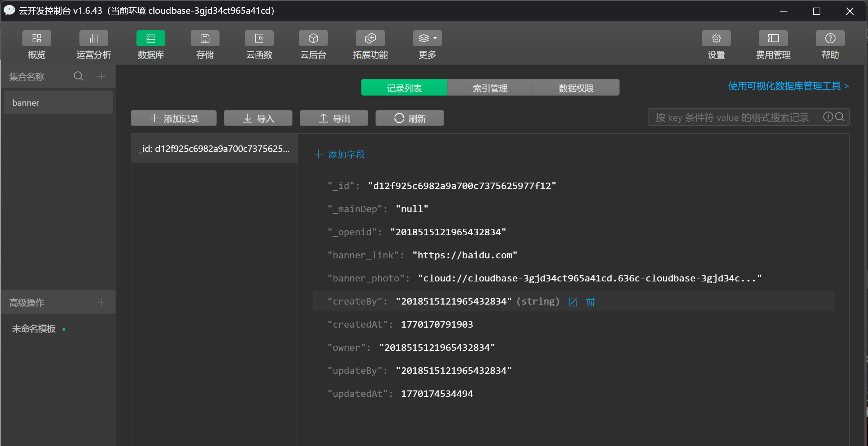Open the 概览 overview icon

tap(36, 39)
